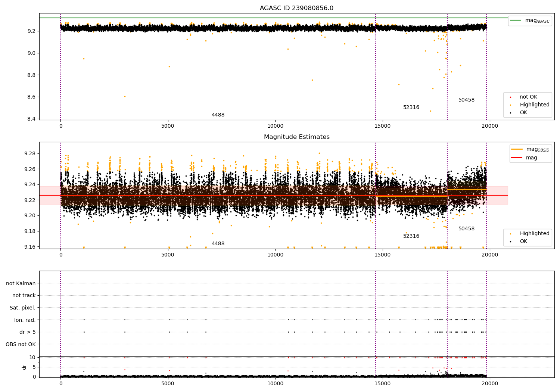Image resolution: width=560 pixels, height=392 pixels.
Task: Click the '5' tick on the dr axis
Action: 34,367
